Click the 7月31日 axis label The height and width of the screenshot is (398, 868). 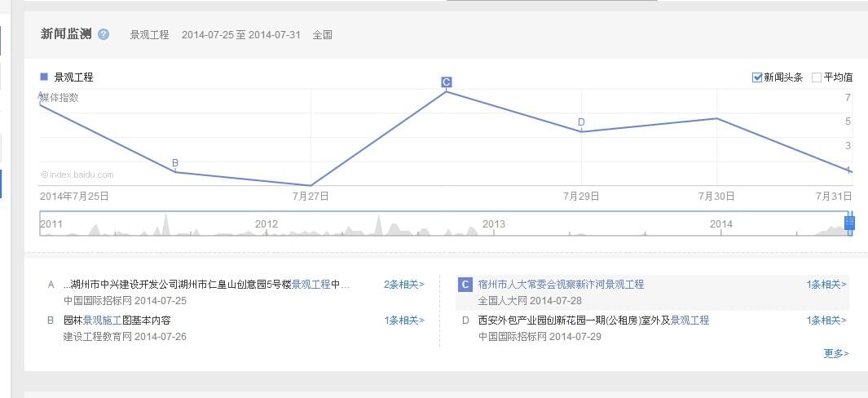click(x=834, y=196)
